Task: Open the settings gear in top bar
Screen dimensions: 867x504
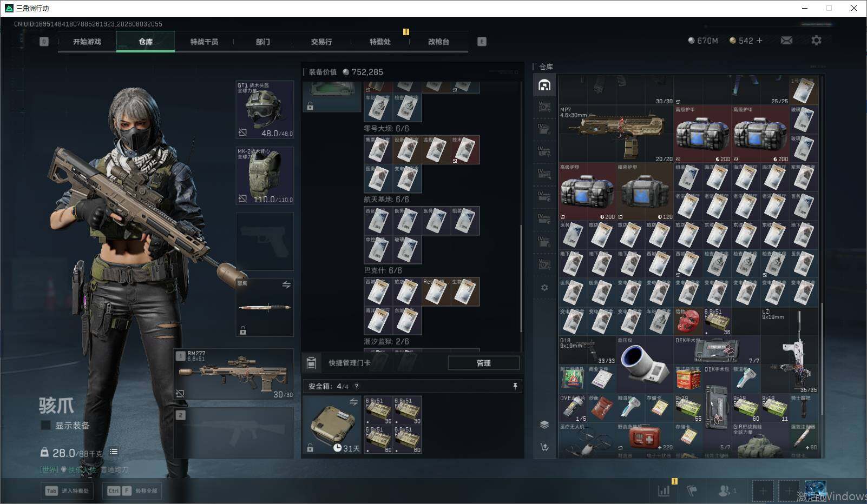Action: [x=816, y=41]
